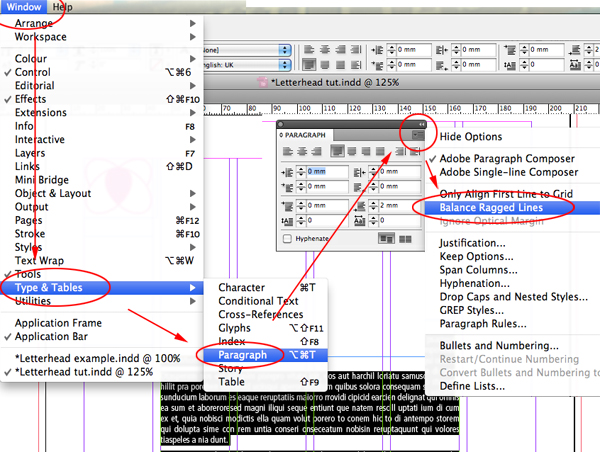The image size is (600, 452).
Task: Click align away from spine icon in Paragraph panel
Action: (x=415, y=152)
